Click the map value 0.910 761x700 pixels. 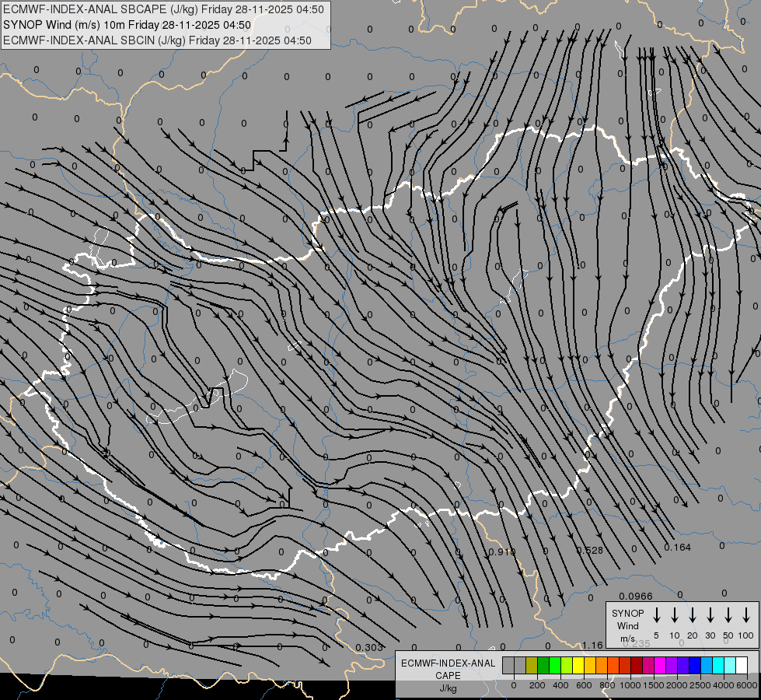click(x=502, y=552)
